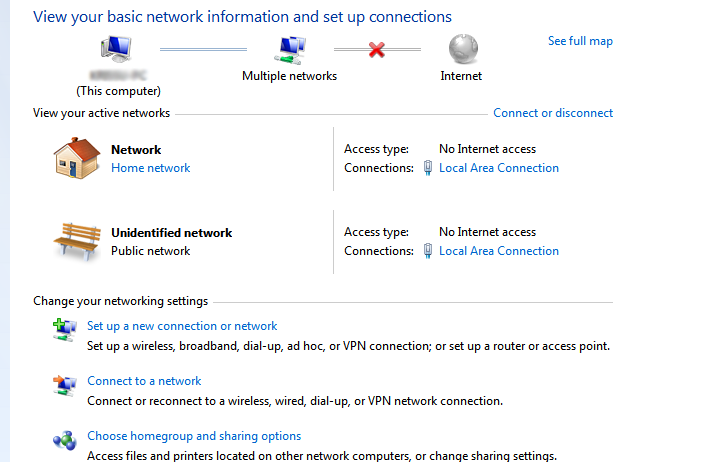Open the See full map link
The width and height of the screenshot is (725, 462).
click(580, 41)
